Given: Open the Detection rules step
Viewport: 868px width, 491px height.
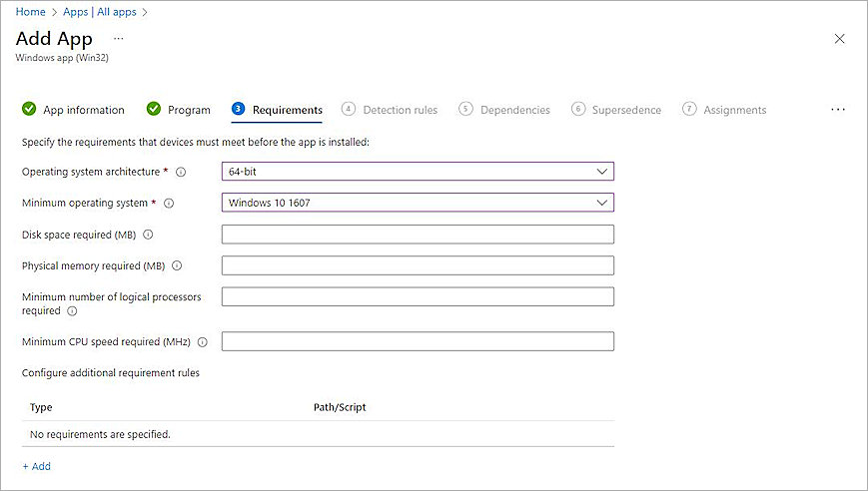Looking at the screenshot, I should [x=390, y=110].
